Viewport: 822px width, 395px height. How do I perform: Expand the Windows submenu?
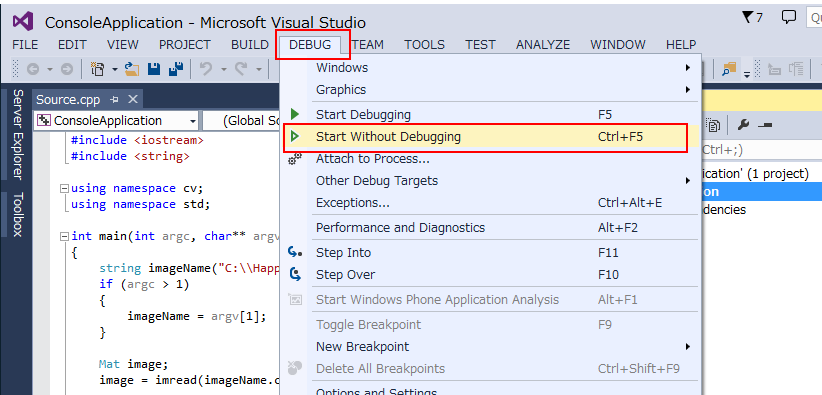tap(491, 68)
